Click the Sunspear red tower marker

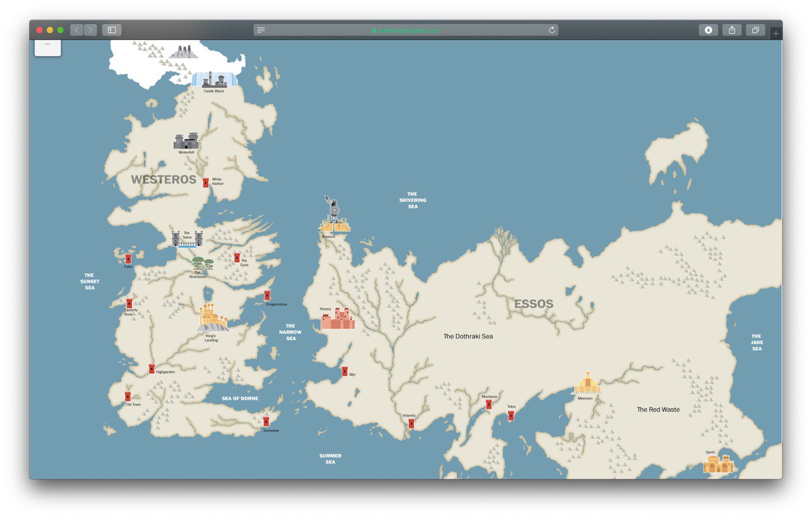pyautogui.click(x=266, y=422)
